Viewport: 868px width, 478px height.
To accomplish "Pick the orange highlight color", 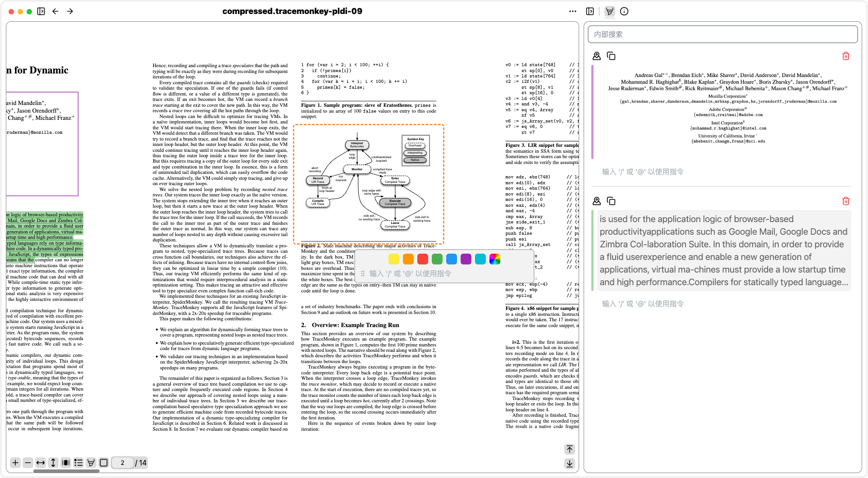I will (408, 259).
